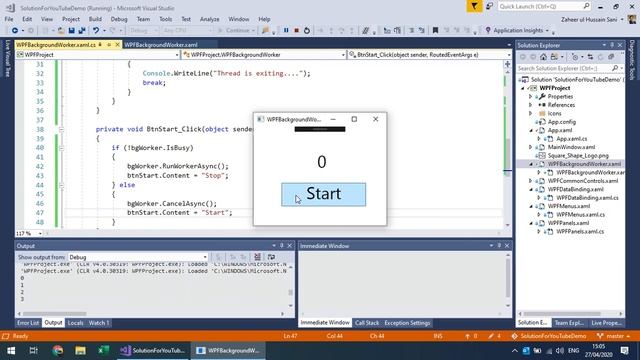Screen dimensions: 640x360
Task: Open the notifications flag icon
Action: (474, 6)
